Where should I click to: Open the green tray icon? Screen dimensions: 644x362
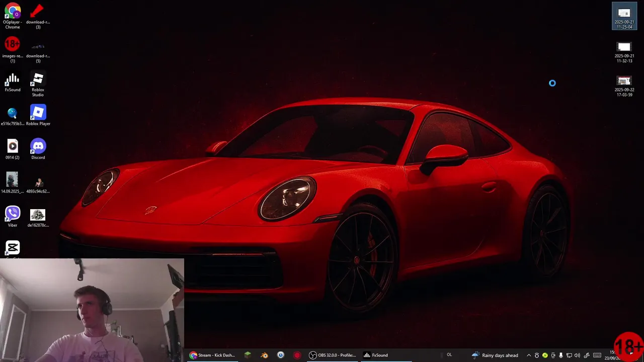[545, 355]
